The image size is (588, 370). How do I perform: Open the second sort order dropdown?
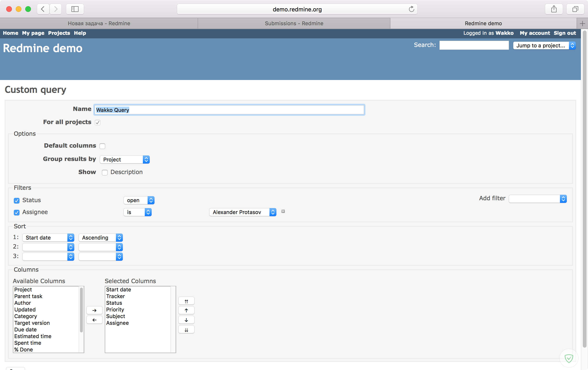tap(101, 247)
